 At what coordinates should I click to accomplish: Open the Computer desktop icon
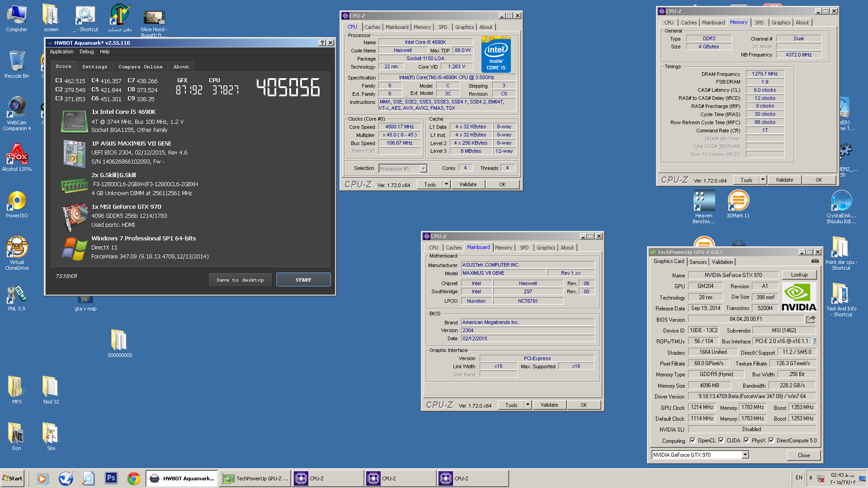[17, 18]
